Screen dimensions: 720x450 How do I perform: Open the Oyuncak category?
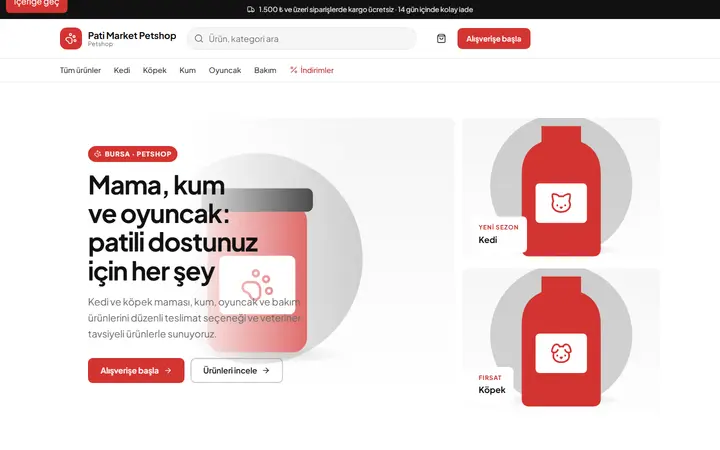[x=225, y=70]
